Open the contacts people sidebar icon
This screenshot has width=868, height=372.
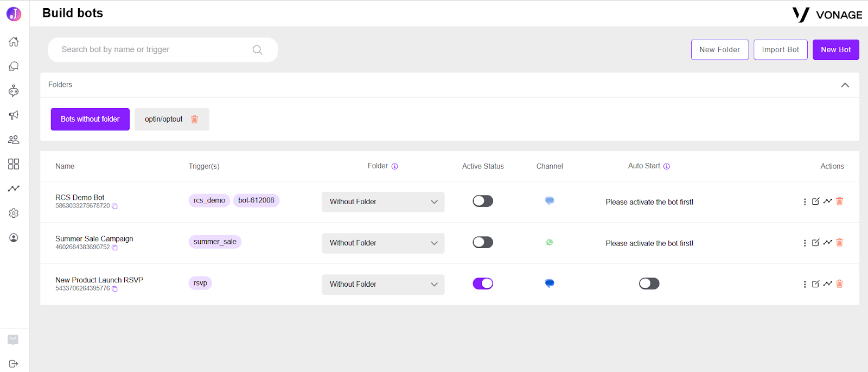14,140
